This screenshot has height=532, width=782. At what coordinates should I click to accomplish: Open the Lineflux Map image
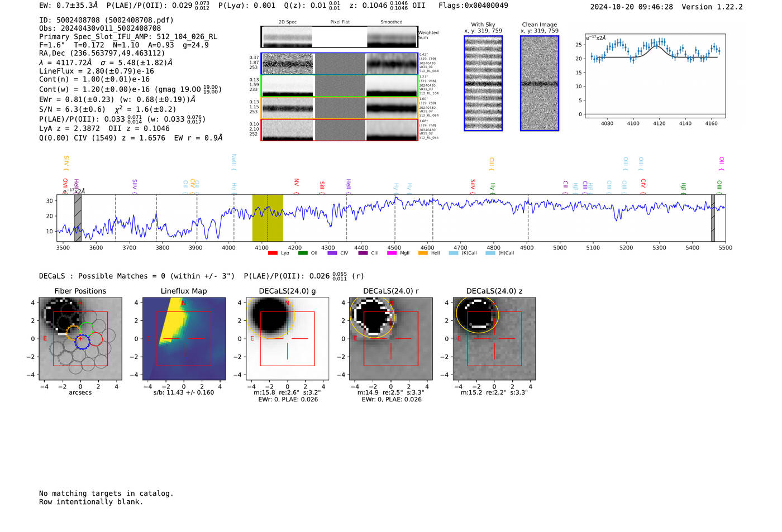click(184, 338)
